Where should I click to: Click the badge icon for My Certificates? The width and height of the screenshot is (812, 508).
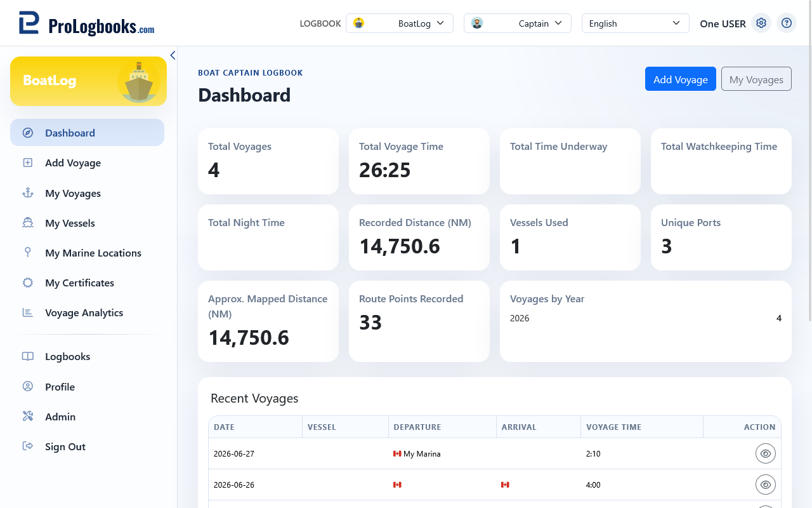tap(28, 283)
